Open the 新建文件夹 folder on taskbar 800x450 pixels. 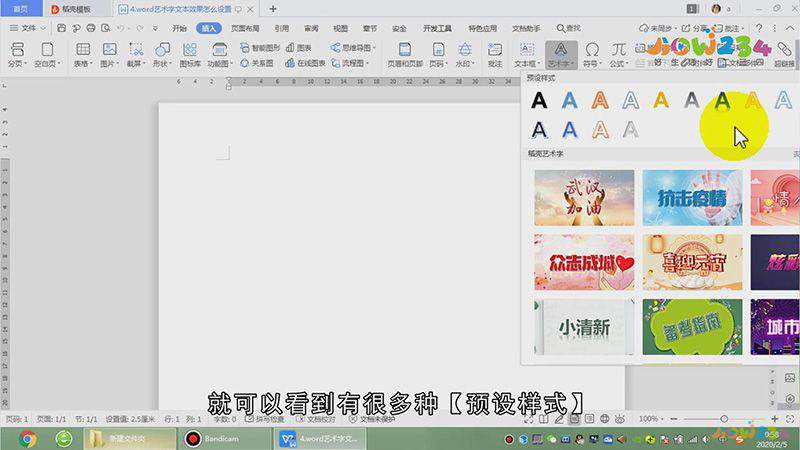coord(130,439)
